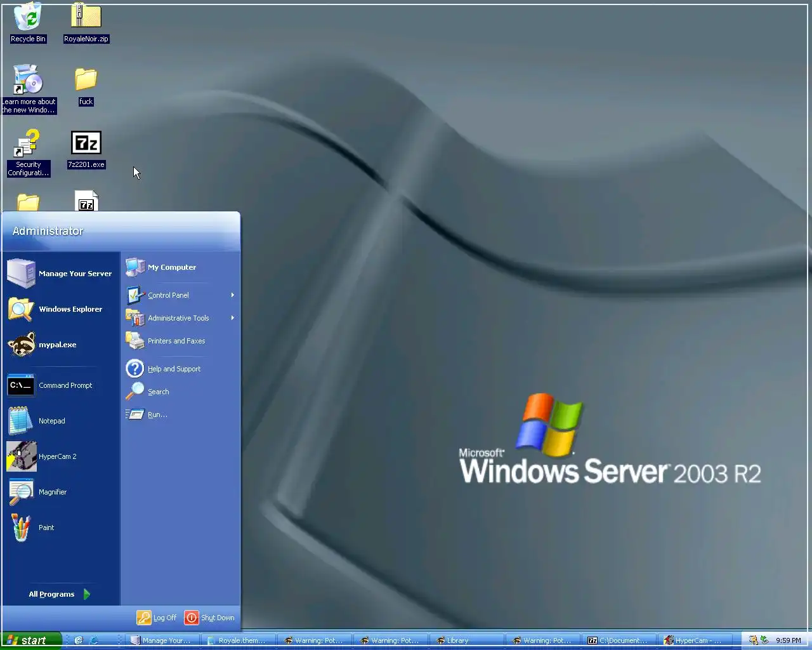Select the folder icon below RoyaleNoir.zip
The image size is (812, 650).
point(86,87)
